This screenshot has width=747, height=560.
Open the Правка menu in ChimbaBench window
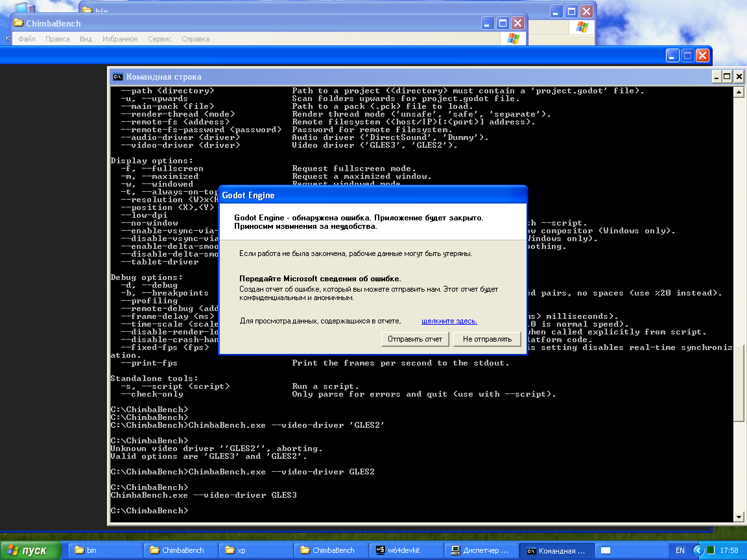coord(58,39)
